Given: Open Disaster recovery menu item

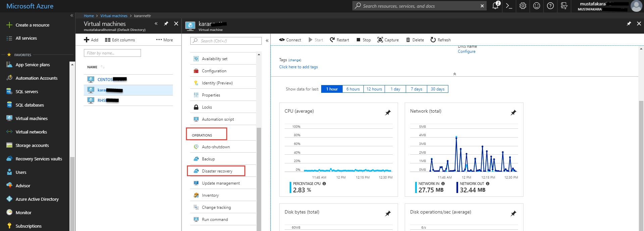Looking at the screenshot, I should click(x=217, y=171).
